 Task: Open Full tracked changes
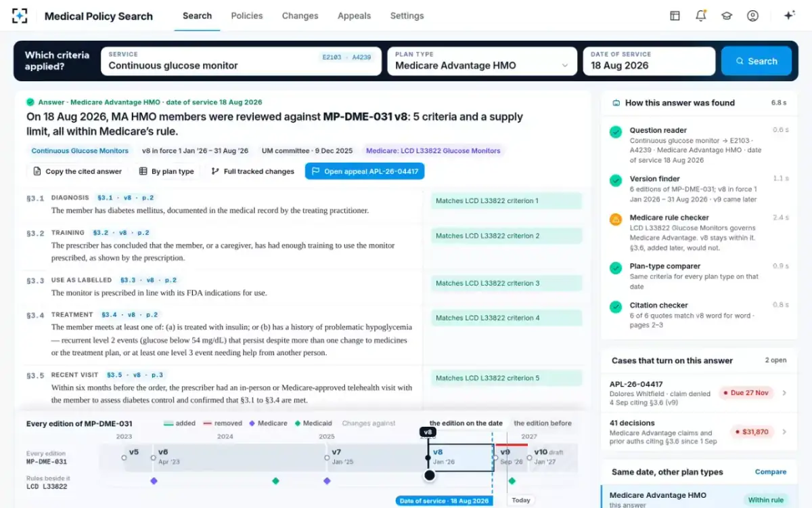coord(252,171)
